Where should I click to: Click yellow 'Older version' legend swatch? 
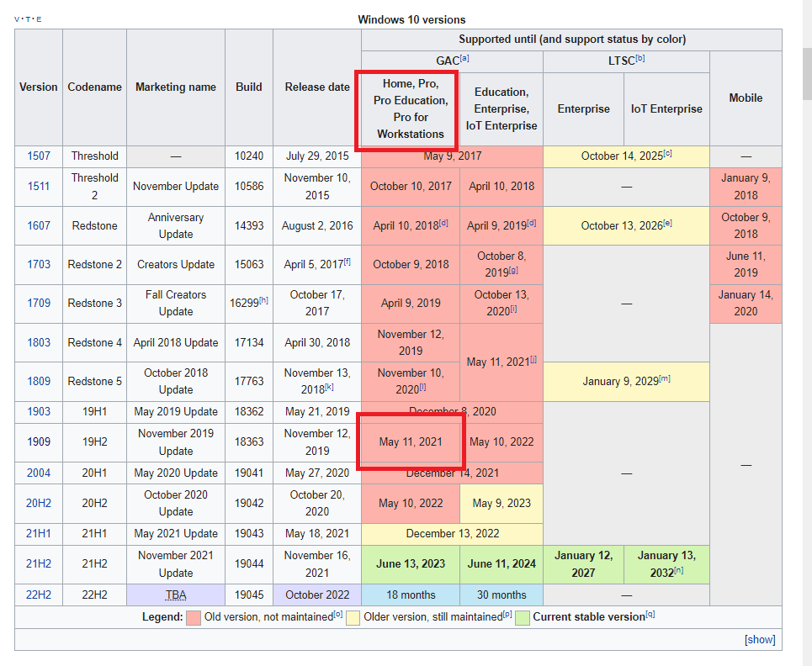click(x=353, y=618)
